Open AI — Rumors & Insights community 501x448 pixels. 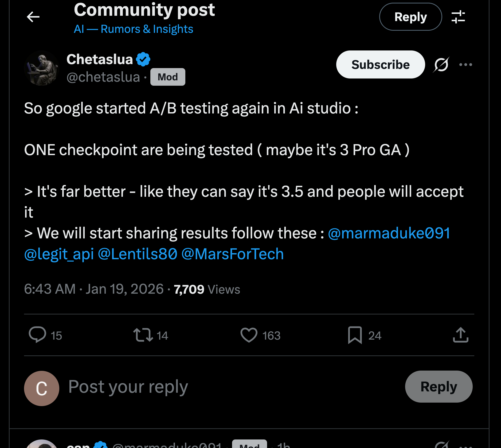pos(133,29)
